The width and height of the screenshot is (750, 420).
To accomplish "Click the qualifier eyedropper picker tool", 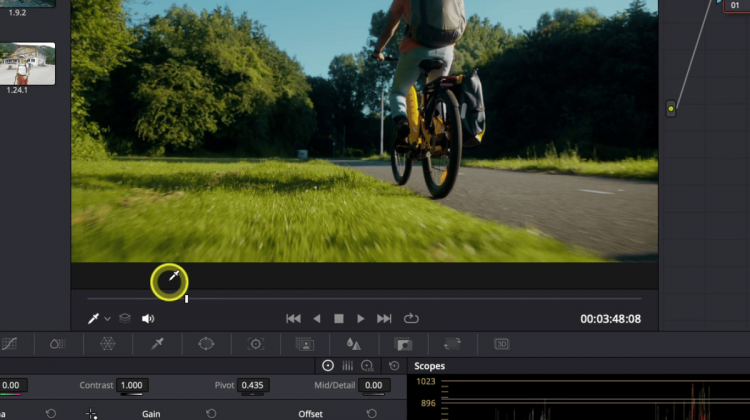I will tap(94, 318).
